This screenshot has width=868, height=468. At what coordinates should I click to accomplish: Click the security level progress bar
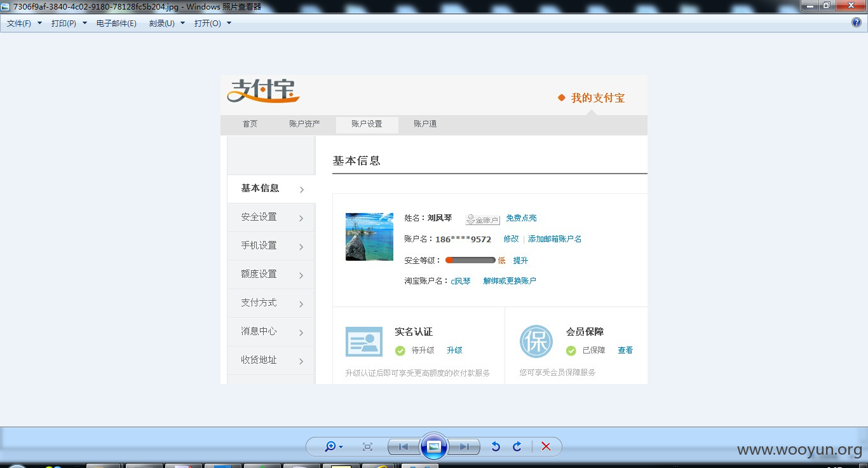[470, 260]
